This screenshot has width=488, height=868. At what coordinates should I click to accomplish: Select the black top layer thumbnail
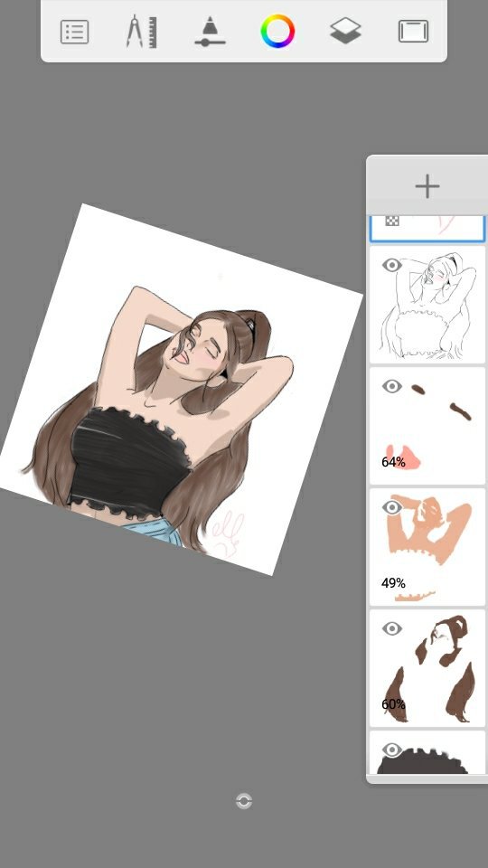pos(427,753)
